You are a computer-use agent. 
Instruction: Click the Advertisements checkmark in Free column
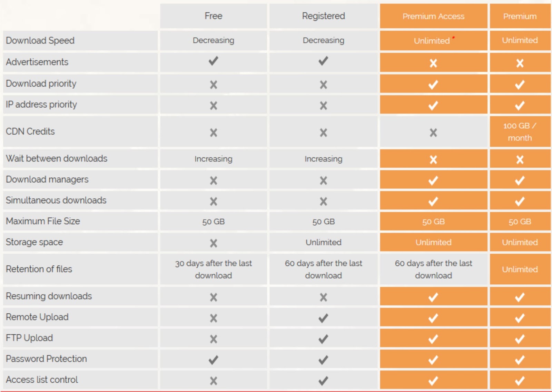click(x=213, y=61)
